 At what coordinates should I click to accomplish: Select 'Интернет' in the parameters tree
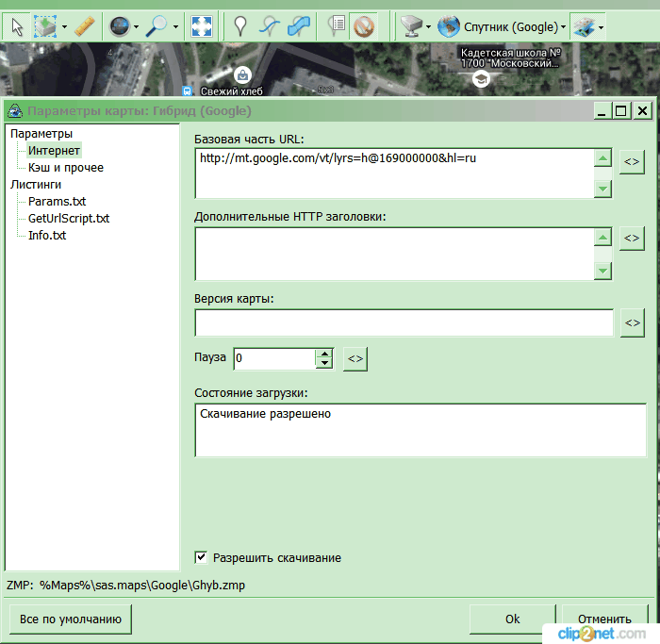pos(54,151)
